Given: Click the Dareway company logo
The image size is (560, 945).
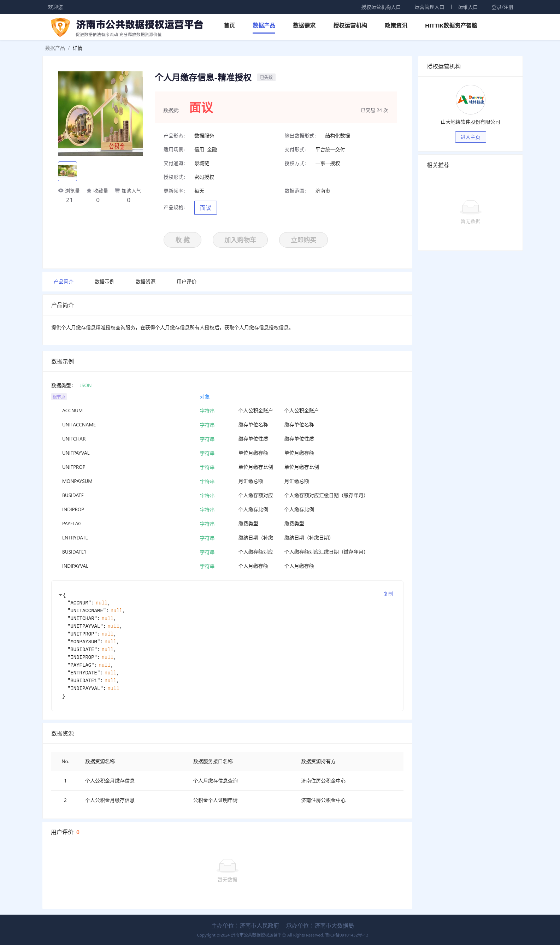Looking at the screenshot, I should tap(470, 100).
